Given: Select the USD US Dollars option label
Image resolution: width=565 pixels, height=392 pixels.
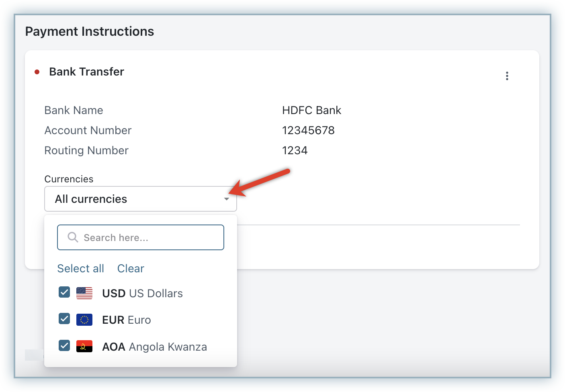Looking at the screenshot, I should pos(142,294).
